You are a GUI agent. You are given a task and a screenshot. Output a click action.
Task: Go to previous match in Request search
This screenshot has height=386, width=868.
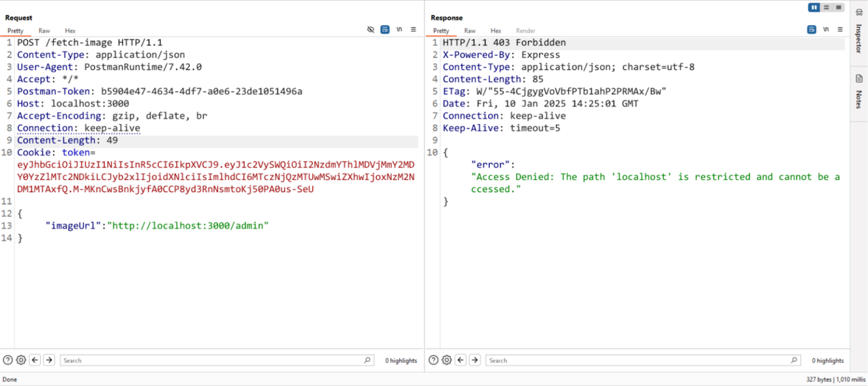click(35, 360)
